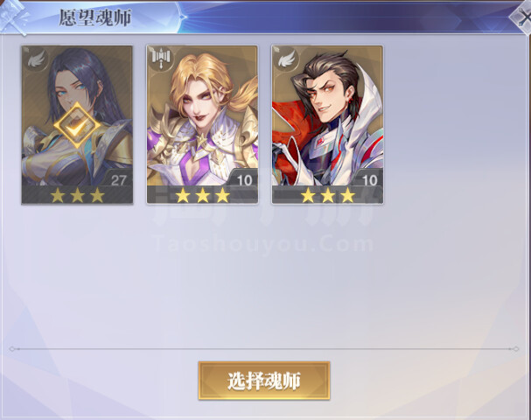
Task: Click the wing icon on the level 27 card
Action: pos(36,60)
